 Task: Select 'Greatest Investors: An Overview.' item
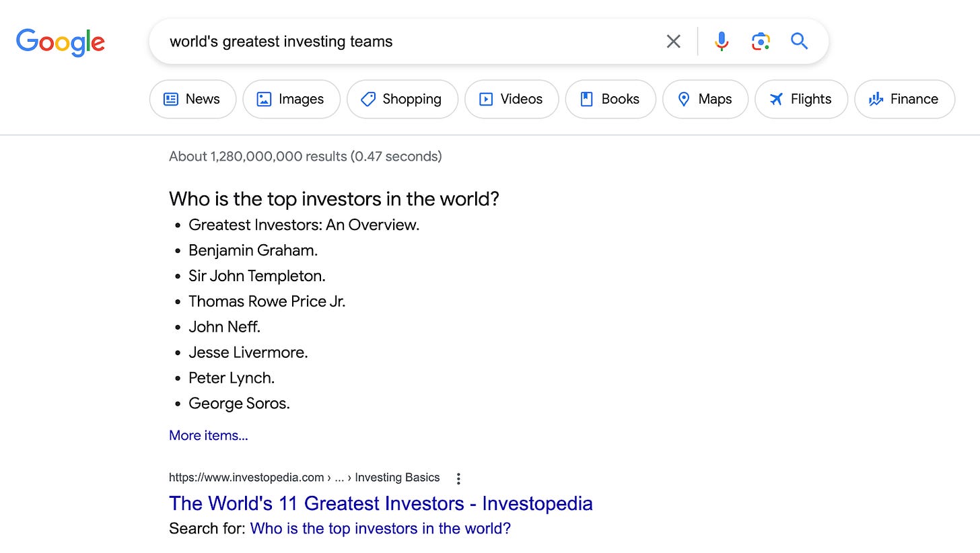304,225
